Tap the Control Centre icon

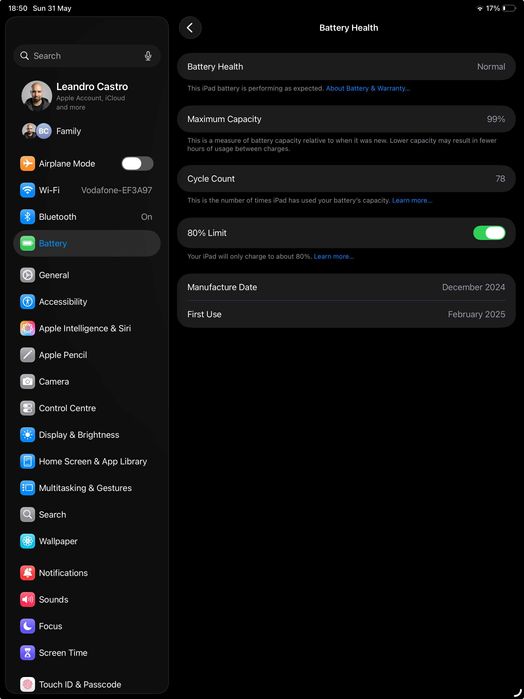pyautogui.click(x=27, y=408)
